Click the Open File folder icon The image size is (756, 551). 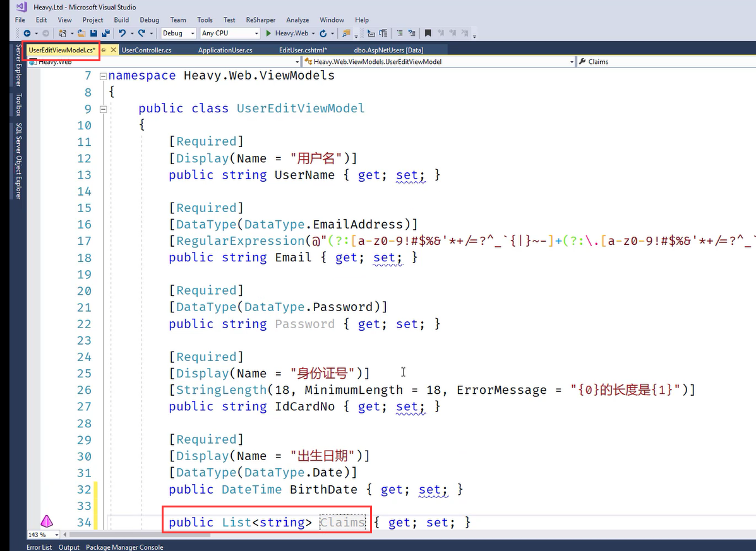(x=81, y=33)
